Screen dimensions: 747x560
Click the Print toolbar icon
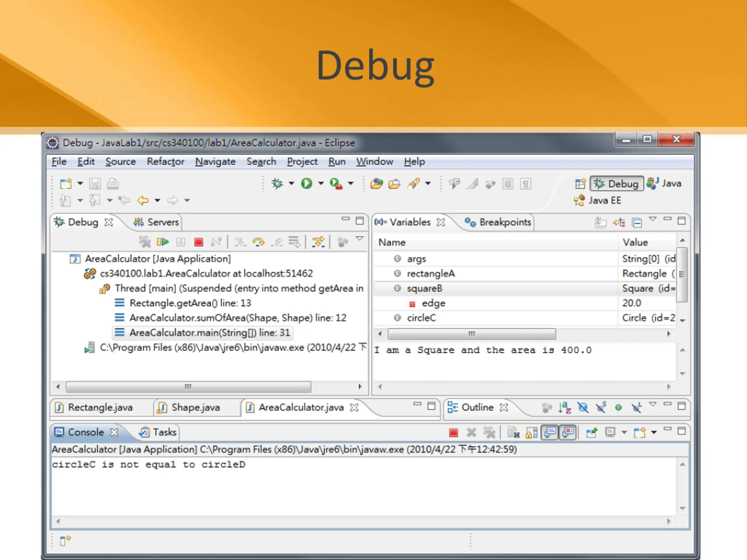113,184
